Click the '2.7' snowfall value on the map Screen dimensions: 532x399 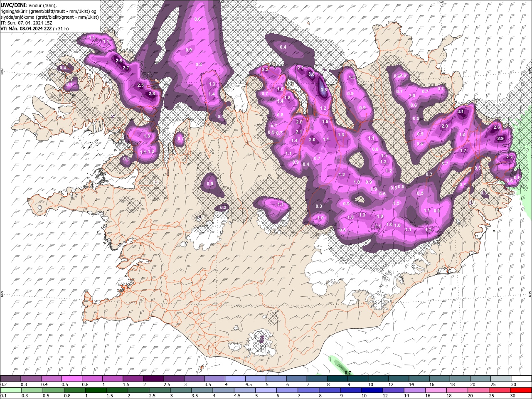pyautogui.click(x=126, y=68)
